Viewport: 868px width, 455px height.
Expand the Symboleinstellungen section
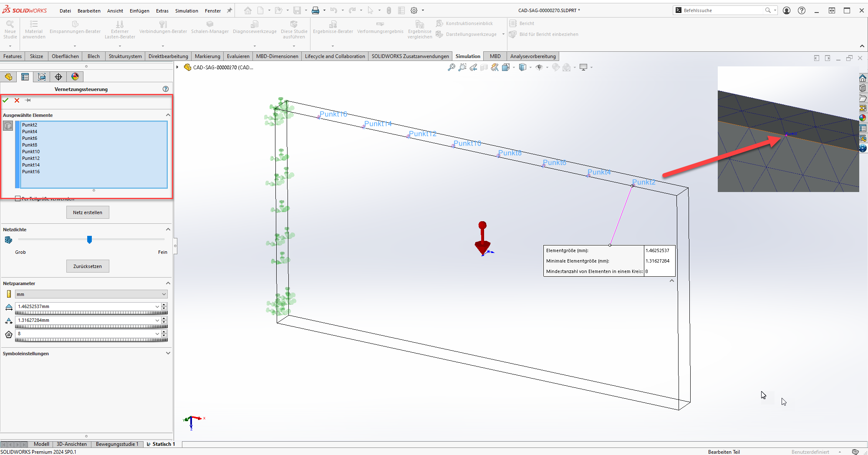tap(168, 354)
